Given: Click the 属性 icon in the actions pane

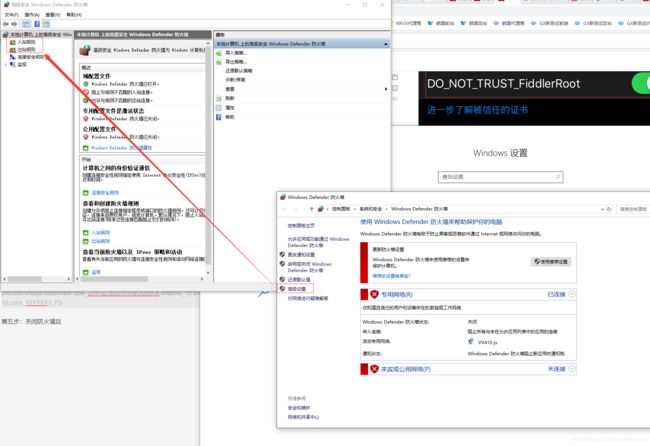Looking at the screenshot, I should tap(219, 108).
